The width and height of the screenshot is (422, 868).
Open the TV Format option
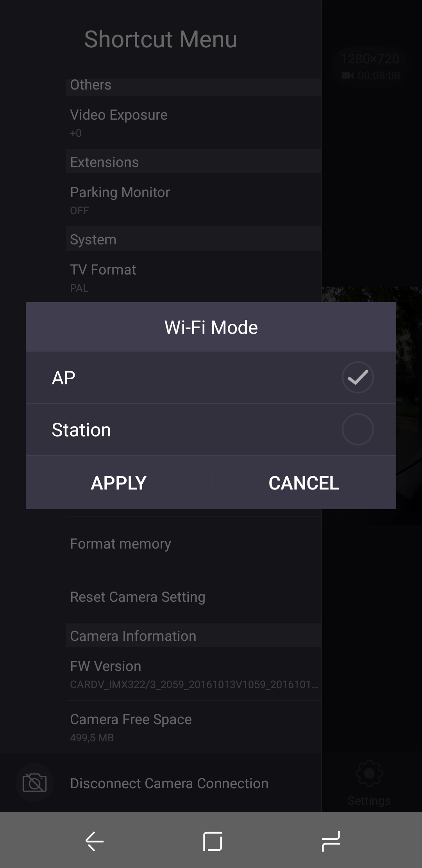click(x=193, y=277)
